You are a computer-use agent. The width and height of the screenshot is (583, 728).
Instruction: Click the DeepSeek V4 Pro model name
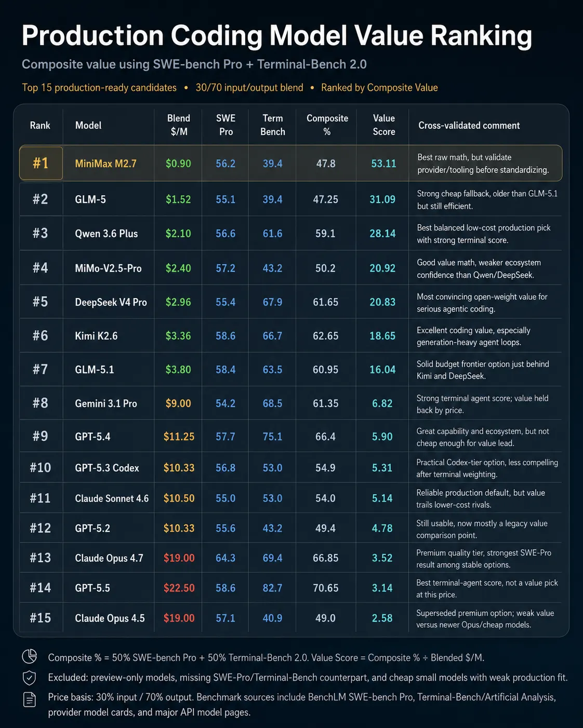click(111, 302)
